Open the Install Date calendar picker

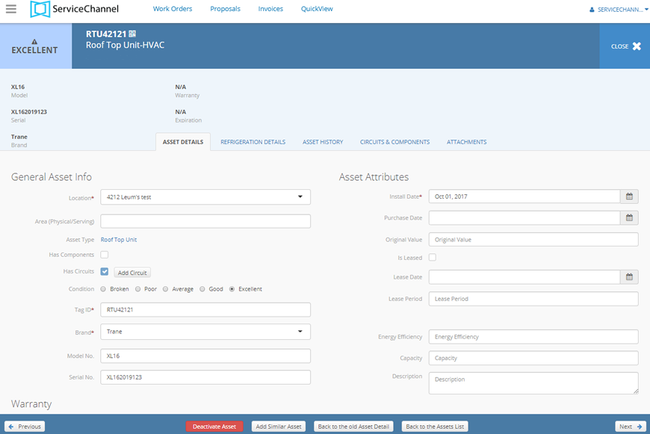point(629,196)
